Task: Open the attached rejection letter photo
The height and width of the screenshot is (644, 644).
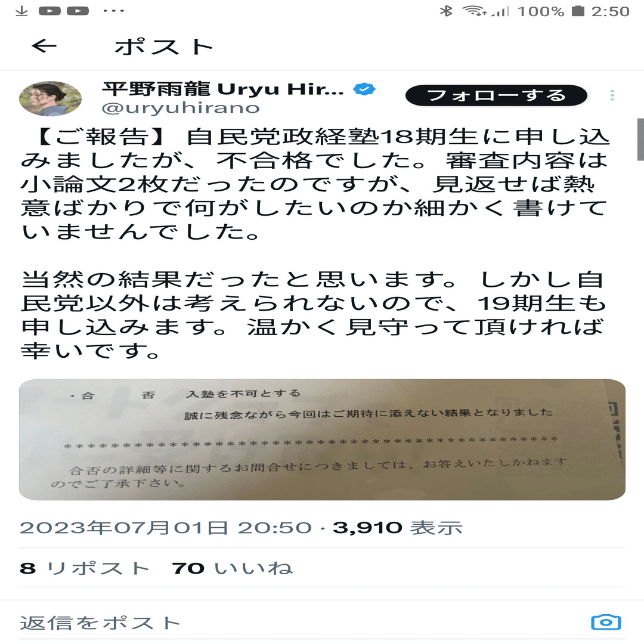Action: coord(322,439)
